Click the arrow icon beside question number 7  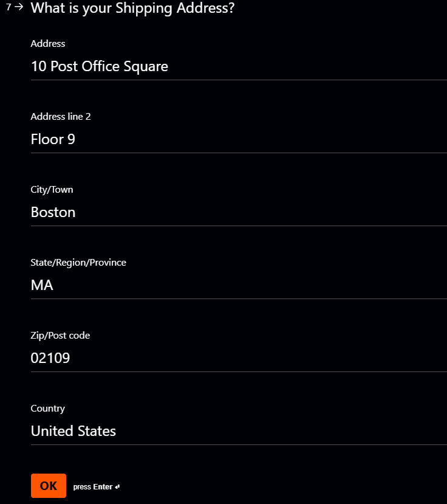click(19, 7)
